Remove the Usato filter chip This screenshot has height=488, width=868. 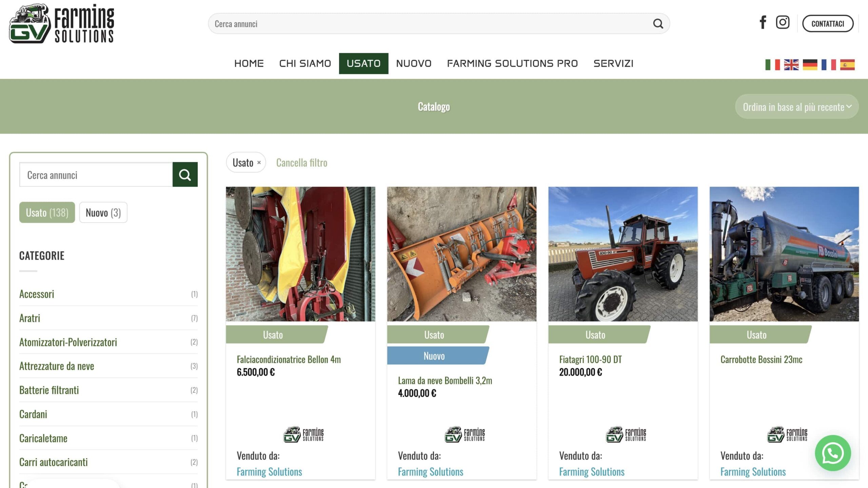pyautogui.click(x=259, y=162)
